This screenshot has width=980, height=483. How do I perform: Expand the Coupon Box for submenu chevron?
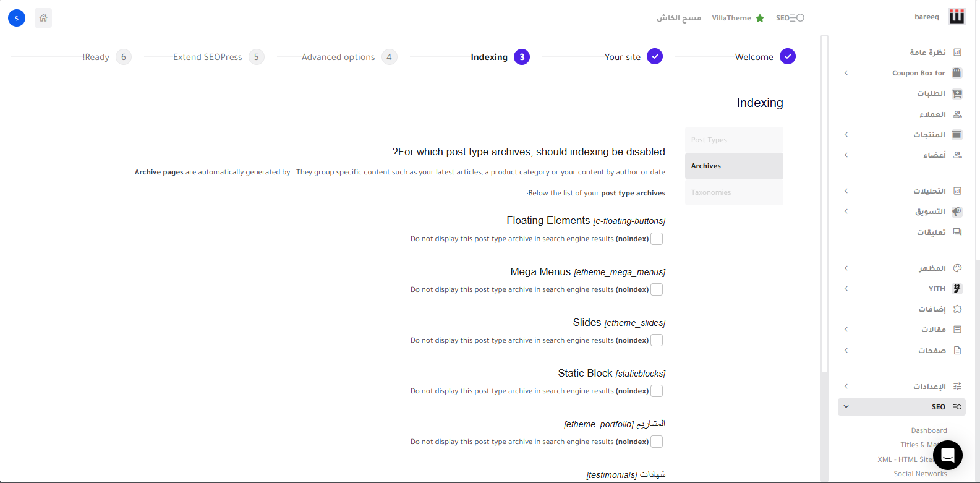(x=846, y=73)
